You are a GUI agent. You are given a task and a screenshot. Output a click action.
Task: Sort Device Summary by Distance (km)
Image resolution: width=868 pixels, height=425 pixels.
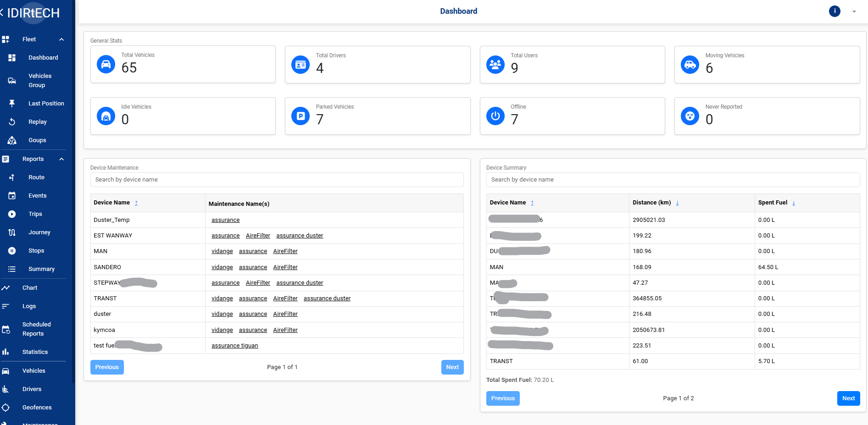[x=677, y=203]
